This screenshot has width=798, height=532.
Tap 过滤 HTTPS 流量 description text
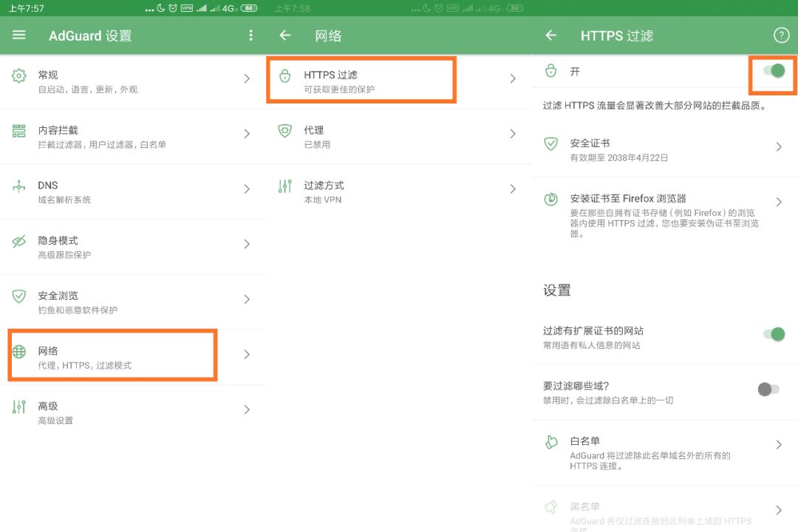tap(655, 106)
